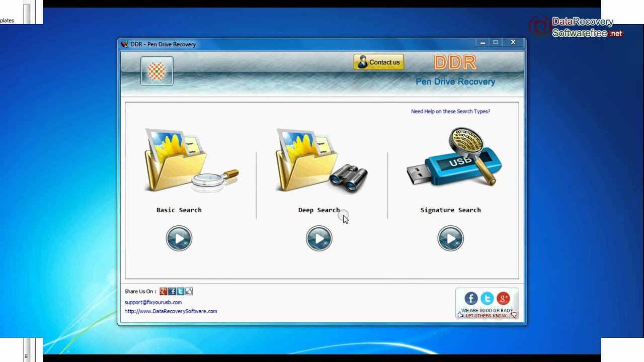Click the round Google Plus icon in feedback box
The width and height of the screenshot is (644, 362).
pos(503,299)
